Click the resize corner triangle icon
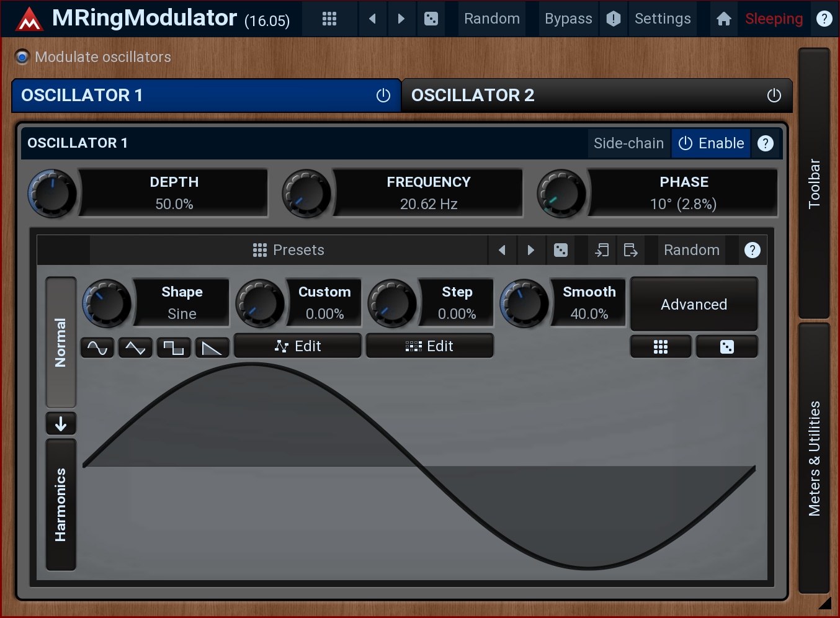840x618 pixels. pyautogui.click(x=825, y=603)
